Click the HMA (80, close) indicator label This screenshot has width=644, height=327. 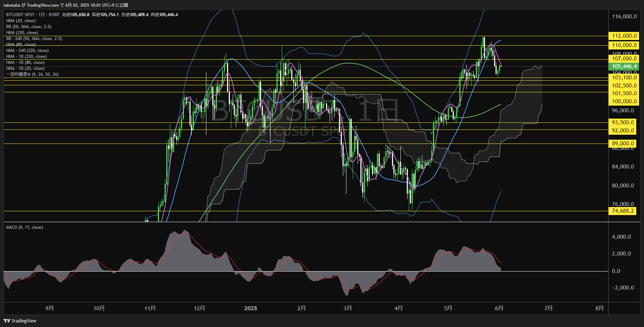21,45
